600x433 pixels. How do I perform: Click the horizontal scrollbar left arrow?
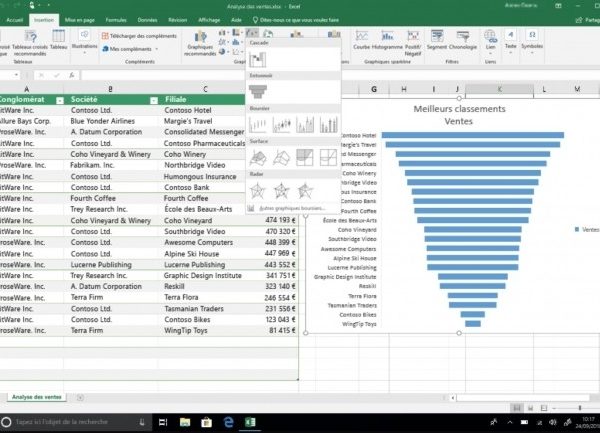(x=453, y=398)
